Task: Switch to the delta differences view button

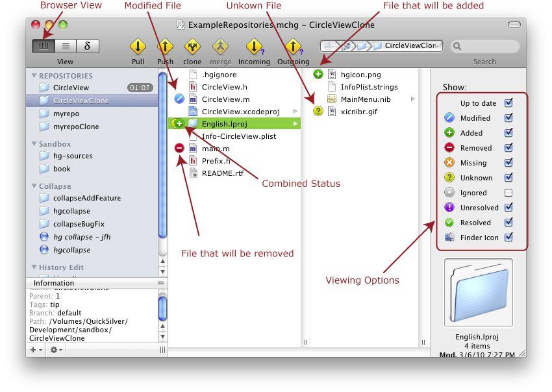Action: pyautogui.click(x=87, y=46)
